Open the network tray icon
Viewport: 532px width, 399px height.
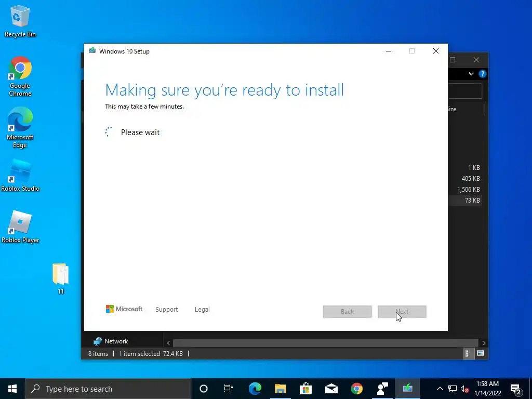(x=453, y=389)
